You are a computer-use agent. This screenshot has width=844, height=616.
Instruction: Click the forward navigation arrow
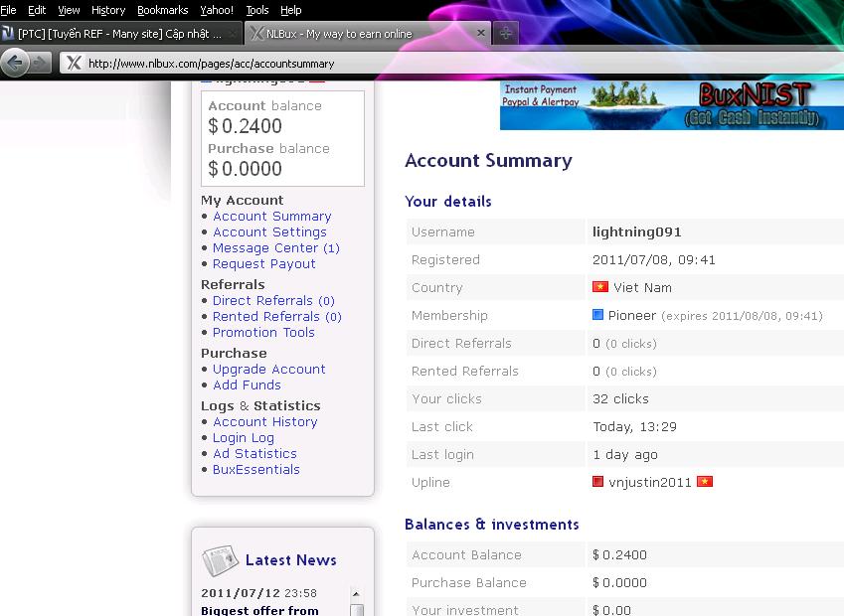(x=40, y=64)
